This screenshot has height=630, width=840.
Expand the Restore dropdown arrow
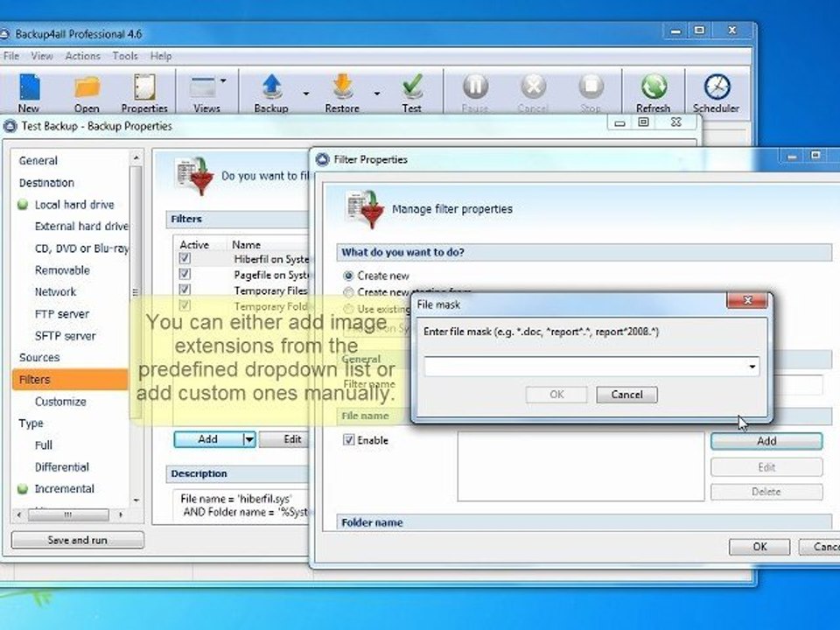[x=377, y=94]
